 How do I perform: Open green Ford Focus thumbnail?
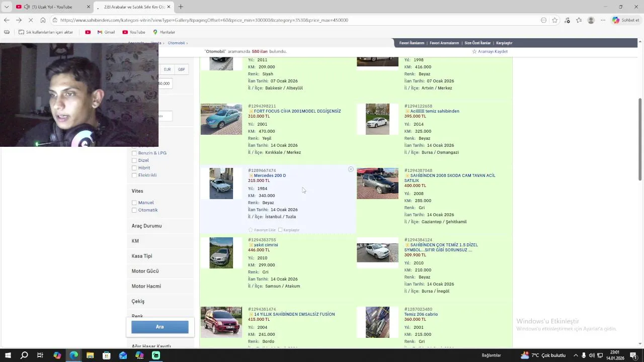click(x=221, y=119)
